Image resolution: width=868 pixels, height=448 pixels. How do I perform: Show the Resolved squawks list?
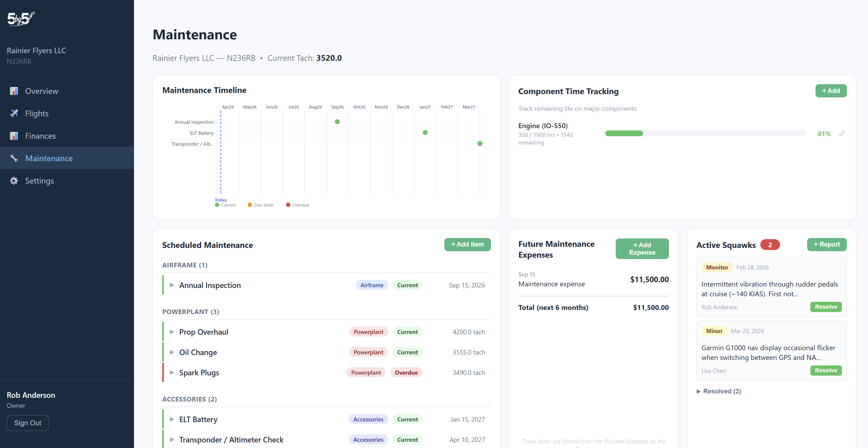click(719, 391)
